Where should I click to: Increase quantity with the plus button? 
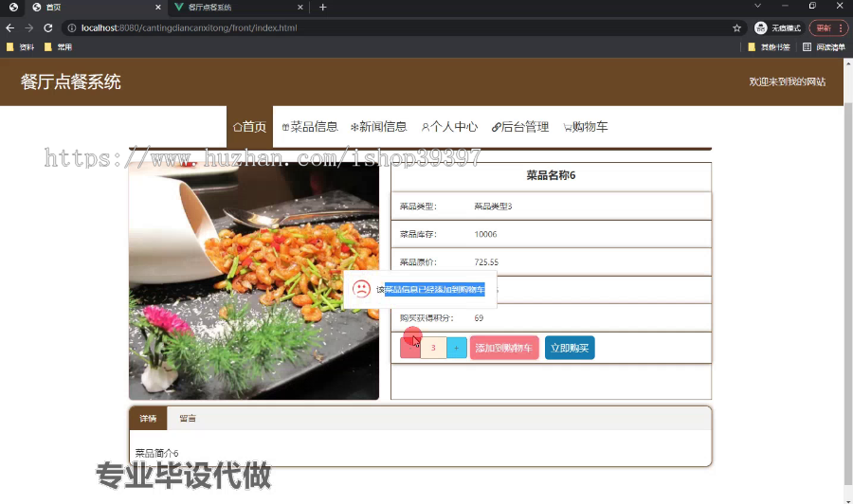[x=457, y=348]
